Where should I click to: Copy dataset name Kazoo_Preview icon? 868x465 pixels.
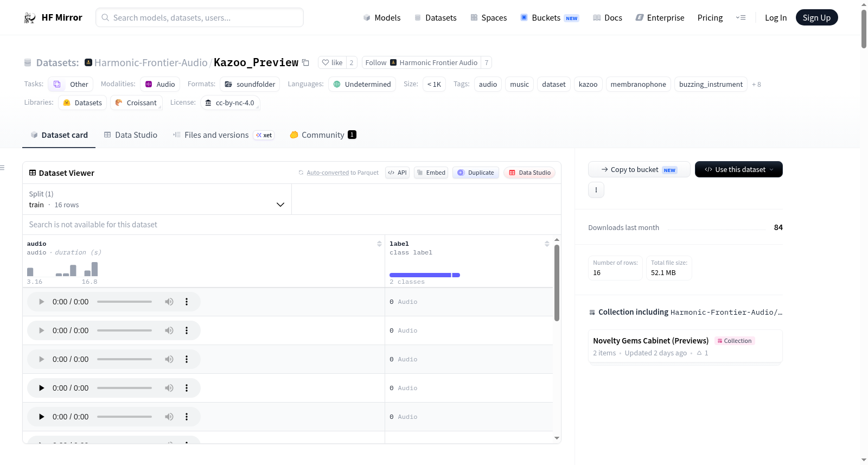(306, 62)
